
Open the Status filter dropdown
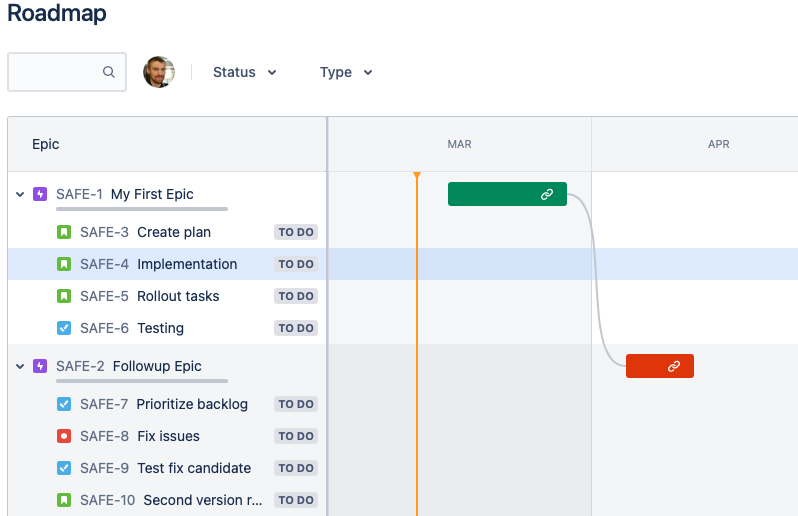click(x=244, y=72)
